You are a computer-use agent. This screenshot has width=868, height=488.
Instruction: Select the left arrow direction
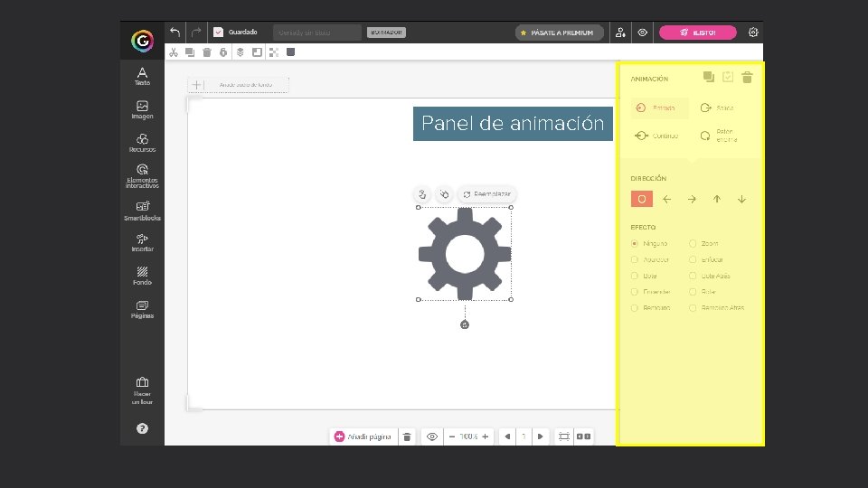point(667,199)
